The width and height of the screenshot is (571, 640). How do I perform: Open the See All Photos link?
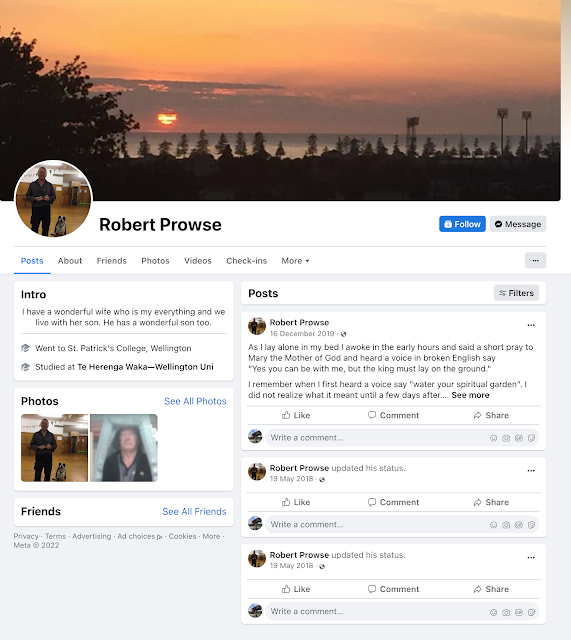pyautogui.click(x=195, y=401)
